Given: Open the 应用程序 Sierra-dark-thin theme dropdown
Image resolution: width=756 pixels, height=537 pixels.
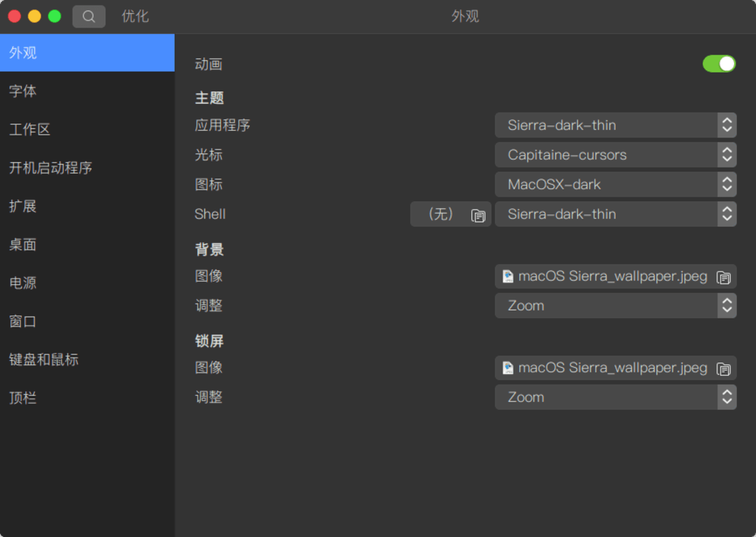Looking at the screenshot, I should [x=615, y=125].
